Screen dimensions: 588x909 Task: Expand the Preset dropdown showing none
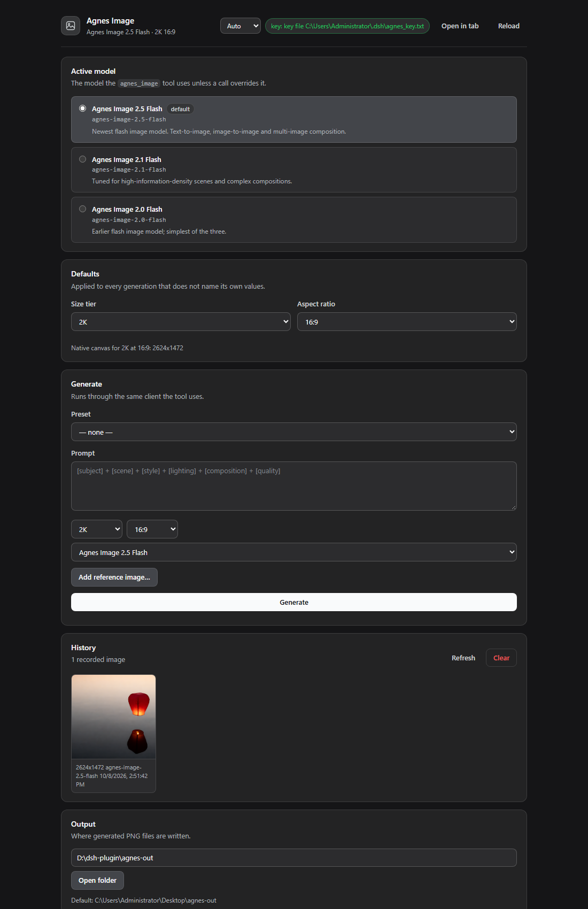click(294, 432)
